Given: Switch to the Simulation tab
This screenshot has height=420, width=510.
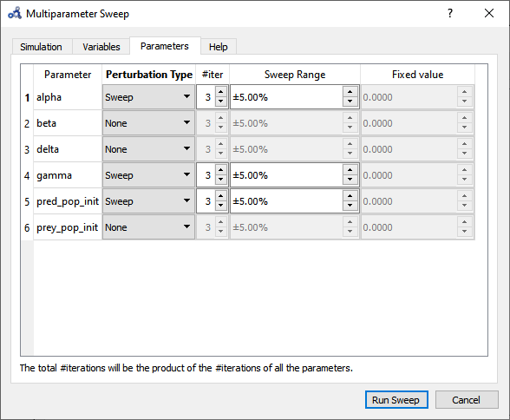Looking at the screenshot, I should click(x=42, y=47).
